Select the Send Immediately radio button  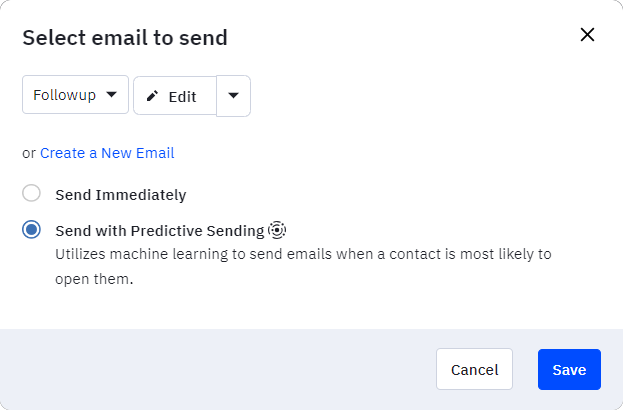[31, 193]
